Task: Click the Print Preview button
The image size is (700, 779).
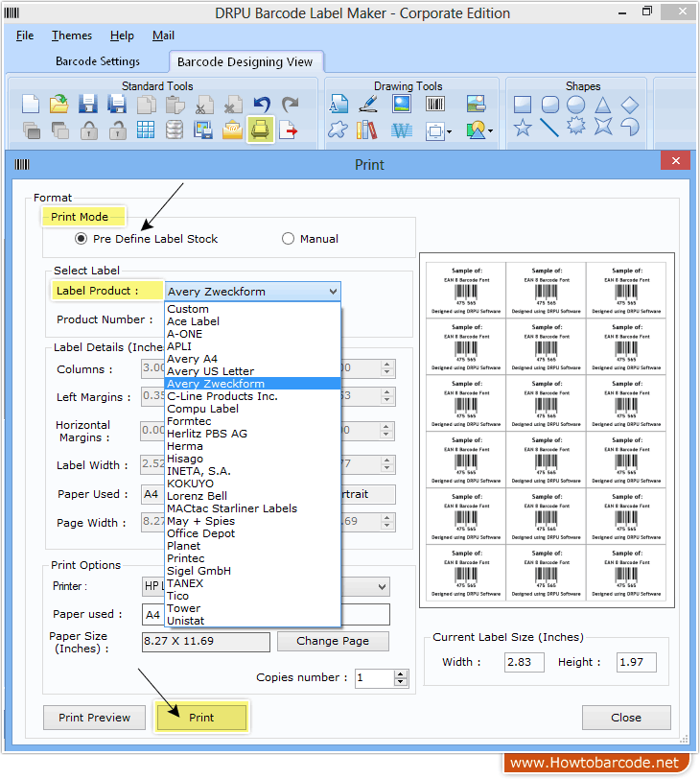Action: tap(94, 718)
